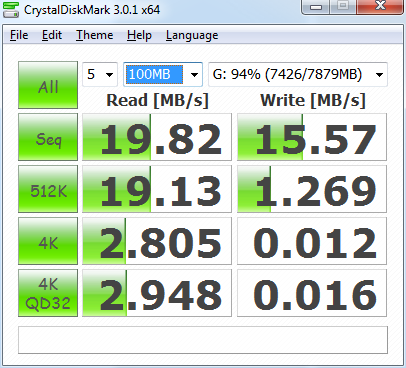The height and width of the screenshot is (368, 406).
Task: Click the CrystalDiskMark title bar icon
Action: coord(11,9)
